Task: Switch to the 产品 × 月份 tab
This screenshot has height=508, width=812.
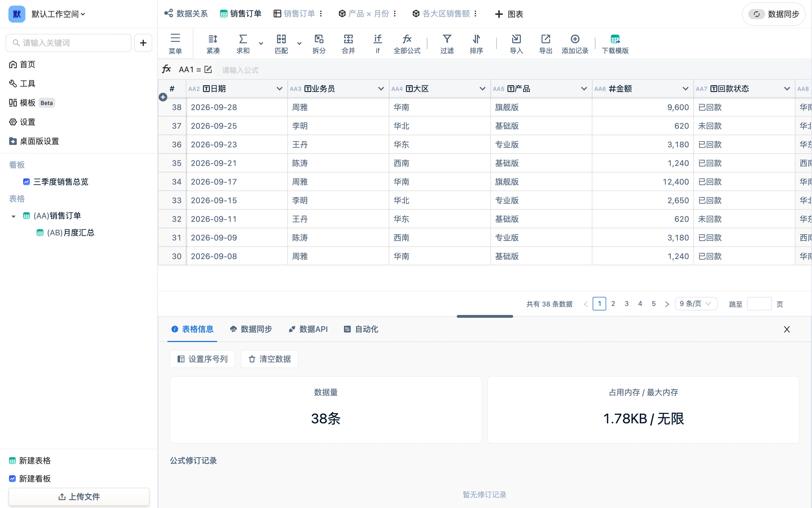Action: 364,14
